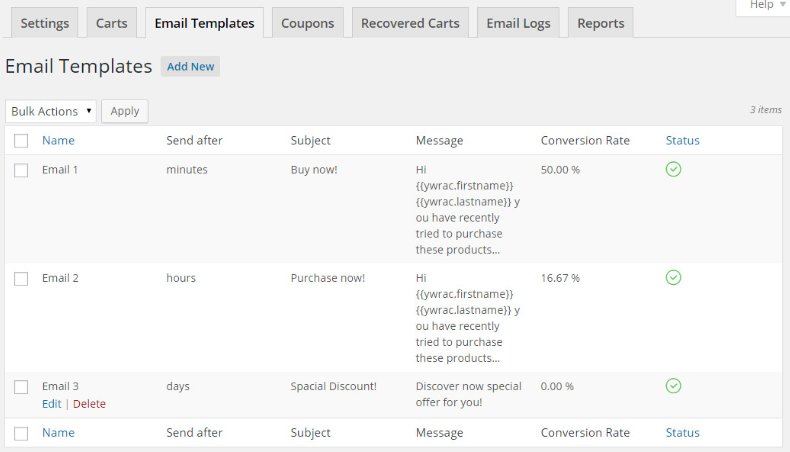The width and height of the screenshot is (790, 452).
Task: Tick the select-all checkbox in the table header
Action: [x=21, y=141]
